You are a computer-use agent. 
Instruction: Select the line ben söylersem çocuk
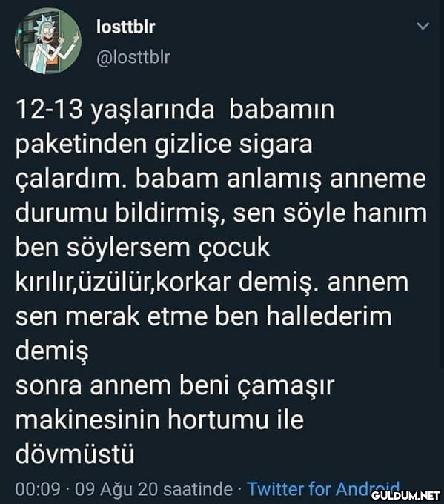click(143, 248)
